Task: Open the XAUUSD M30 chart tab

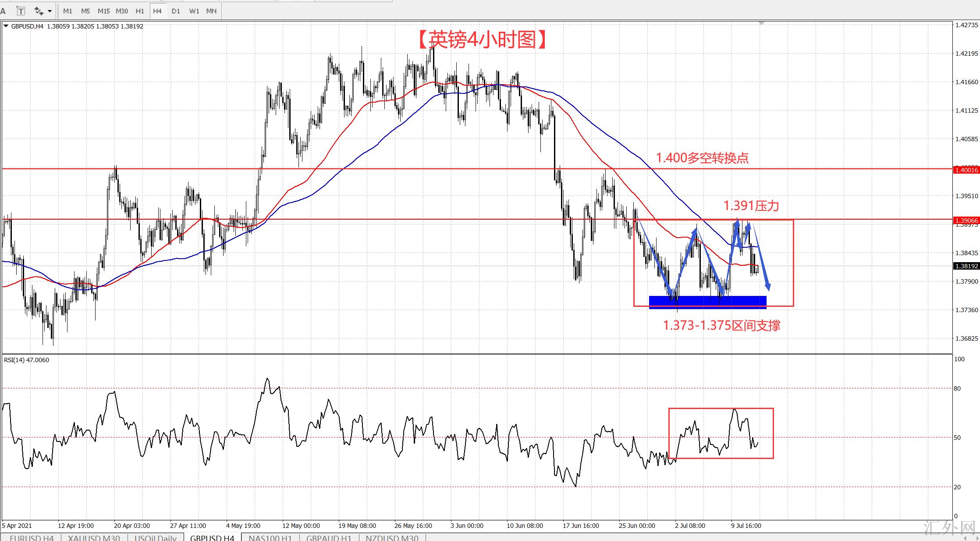Action: coord(94,537)
